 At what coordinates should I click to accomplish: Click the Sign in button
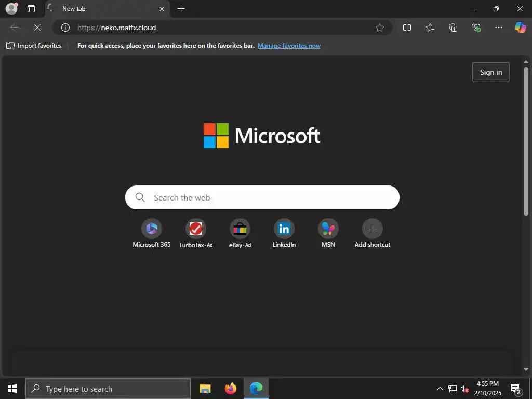click(490, 72)
